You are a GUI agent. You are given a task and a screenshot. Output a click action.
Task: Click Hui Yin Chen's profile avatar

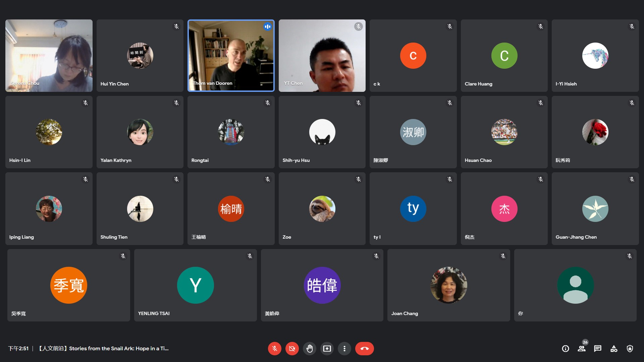point(140,56)
